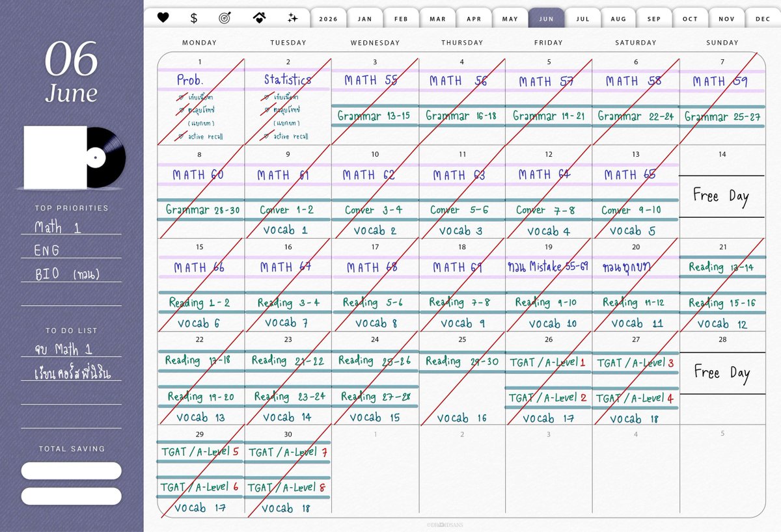This screenshot has height=532, width=781.
Task: Click 'Reading 15-16' on June 21
Action: (x=722, y=303)
